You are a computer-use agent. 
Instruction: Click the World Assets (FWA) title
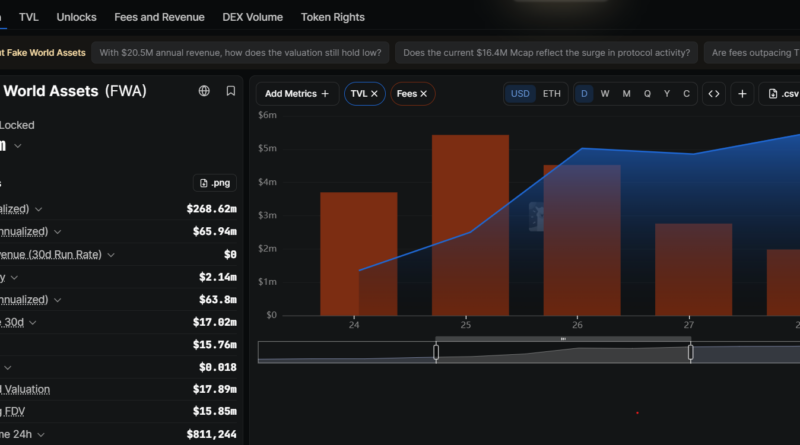pos(74,91)
